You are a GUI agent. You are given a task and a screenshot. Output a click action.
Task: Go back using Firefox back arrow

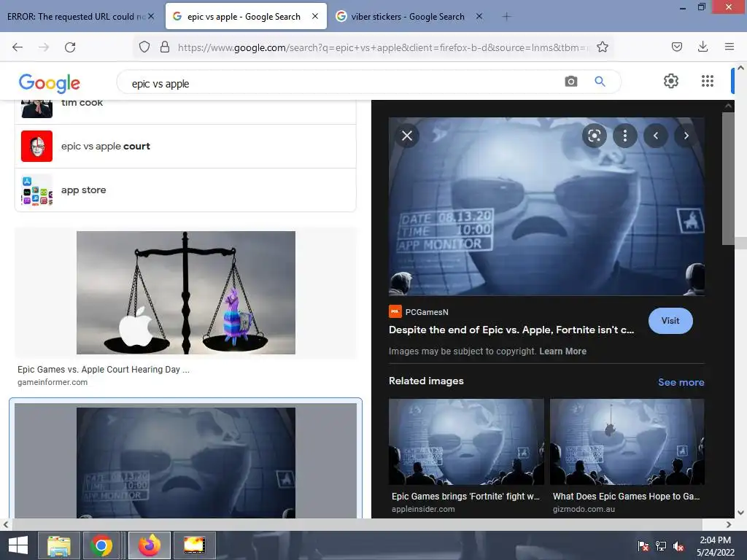18,47
